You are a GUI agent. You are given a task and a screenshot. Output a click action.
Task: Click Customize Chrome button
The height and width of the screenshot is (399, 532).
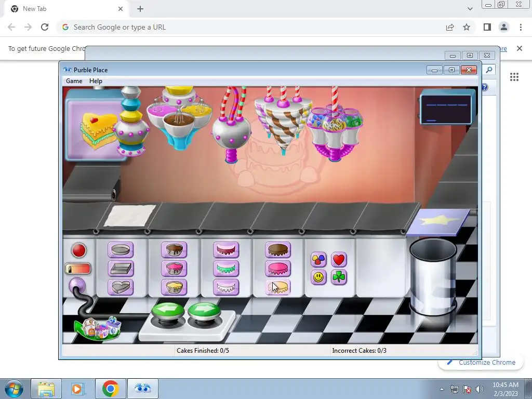(481, 362)
